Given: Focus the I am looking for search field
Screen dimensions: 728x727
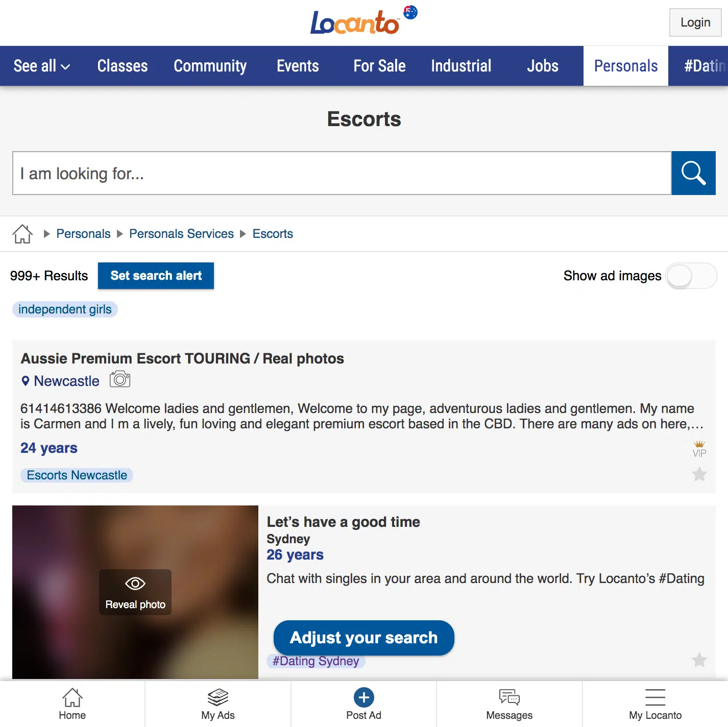Looking at the screenshot, I should click(x=342, y=173).
